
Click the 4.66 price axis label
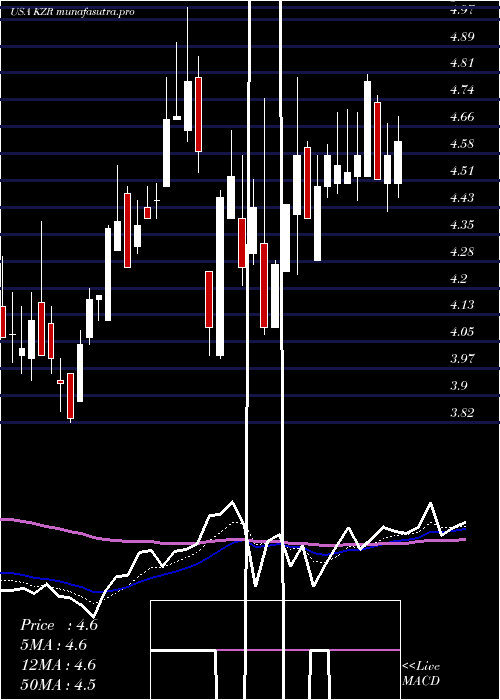(x=462, y=117)
